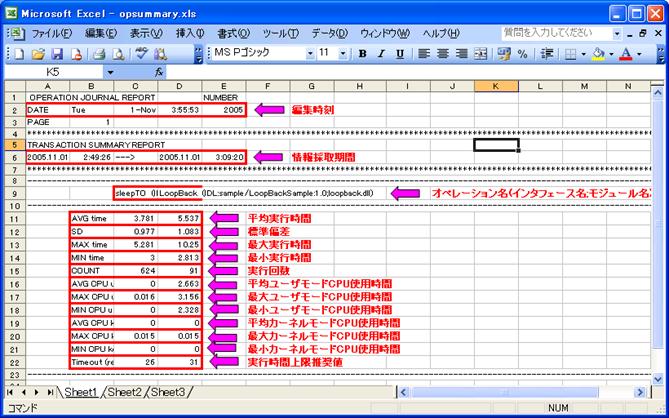The width and height of the screenshot is (669, 418).
Task: Go to last sheet tab arrow
Action: (x=50, y=392)
